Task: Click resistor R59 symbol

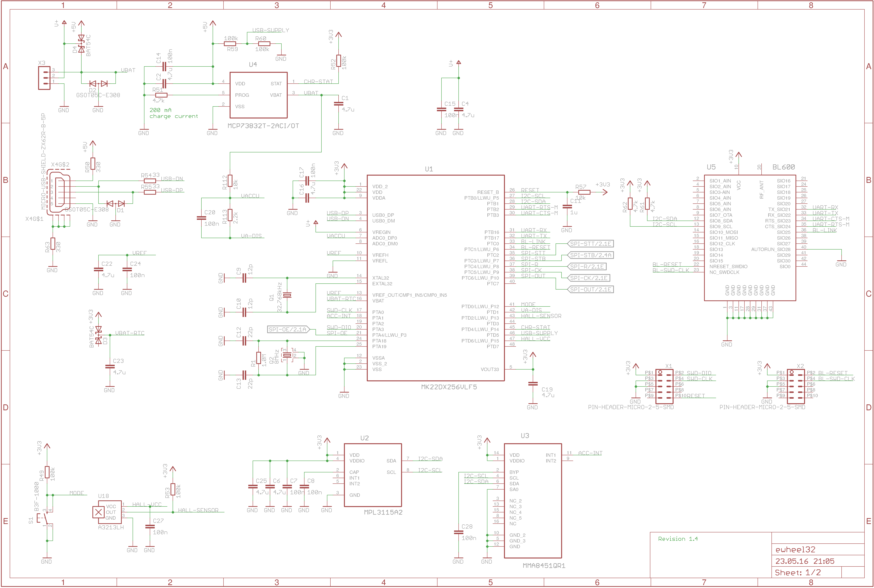Action: pos(230,44)
